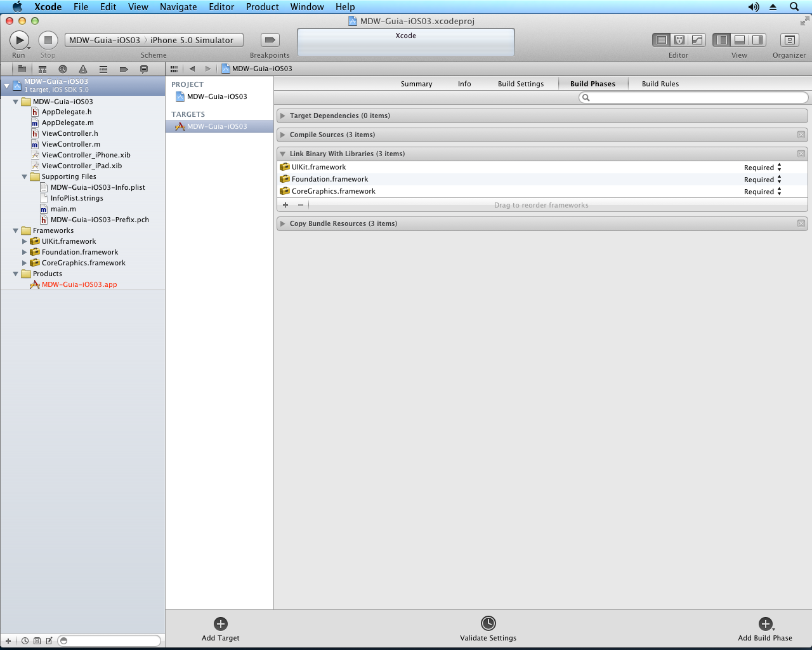Open the related files grid menu
The image size is (812, 650).
174,69
